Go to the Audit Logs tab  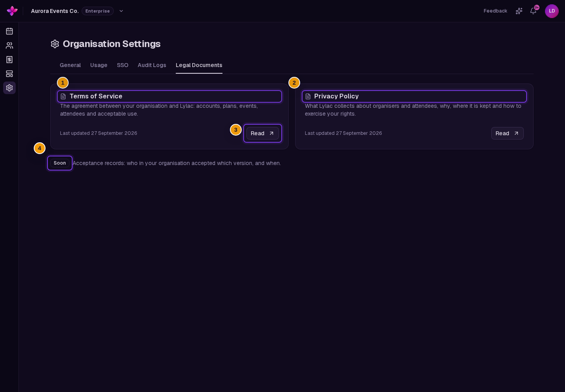152,65
